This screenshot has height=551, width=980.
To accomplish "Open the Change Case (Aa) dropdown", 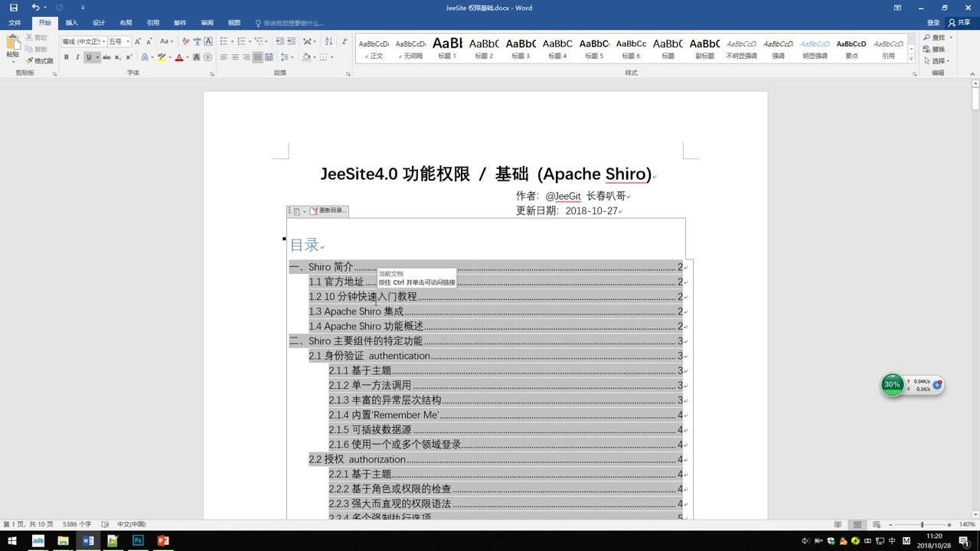I will [166, 41].
